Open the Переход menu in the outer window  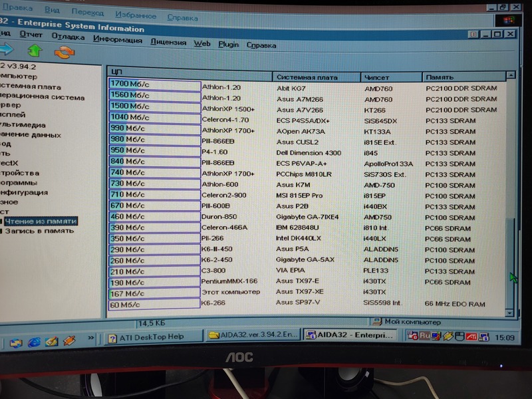pos(88,12)
